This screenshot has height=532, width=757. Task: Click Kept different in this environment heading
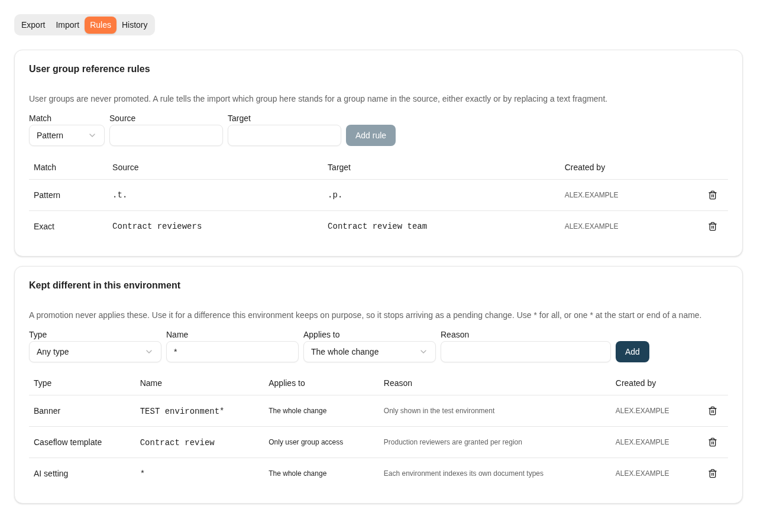[105, 286]
